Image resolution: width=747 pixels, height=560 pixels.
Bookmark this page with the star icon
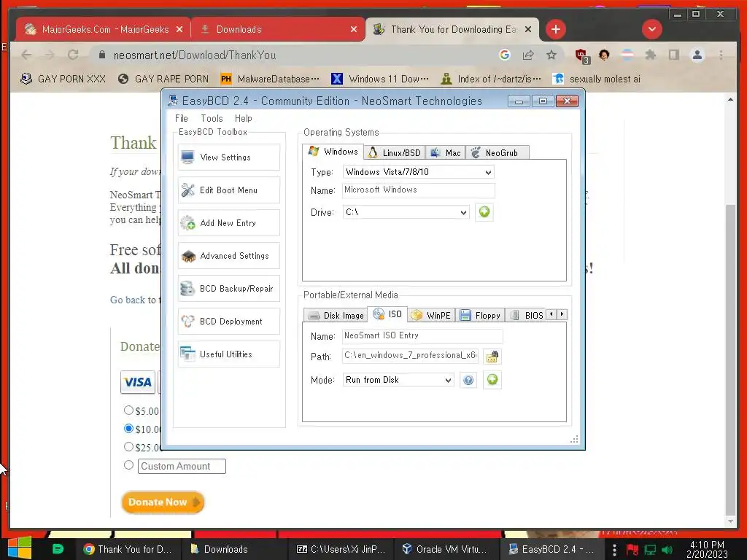[551, 55]
